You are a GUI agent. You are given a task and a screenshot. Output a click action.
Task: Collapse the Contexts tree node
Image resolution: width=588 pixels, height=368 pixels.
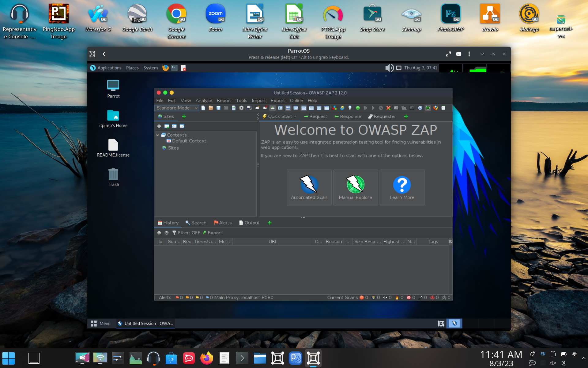coord(157,135)
